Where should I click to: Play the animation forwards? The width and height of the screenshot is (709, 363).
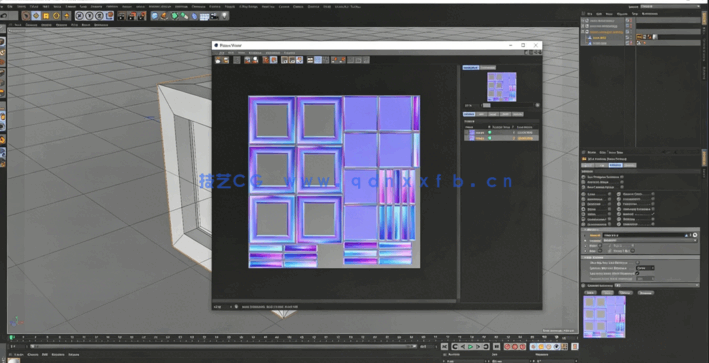click(470, 346)
